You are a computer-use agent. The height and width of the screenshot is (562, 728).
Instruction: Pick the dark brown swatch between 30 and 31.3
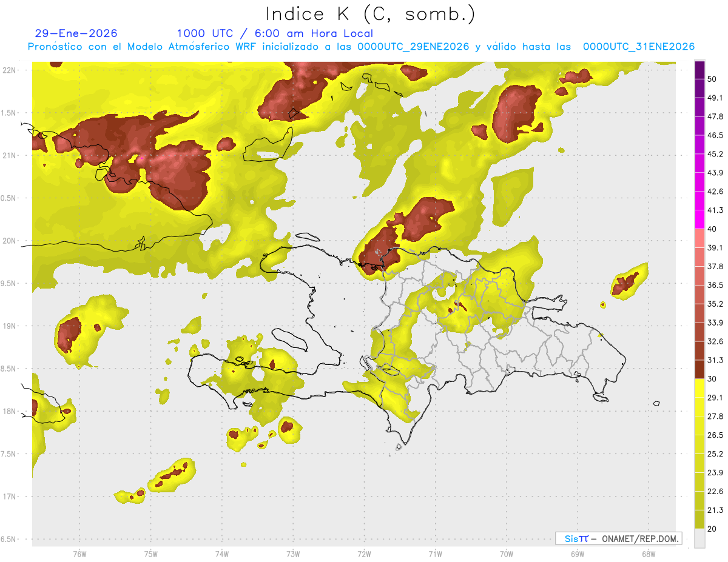pyautogui.click(x=699, y=369)
